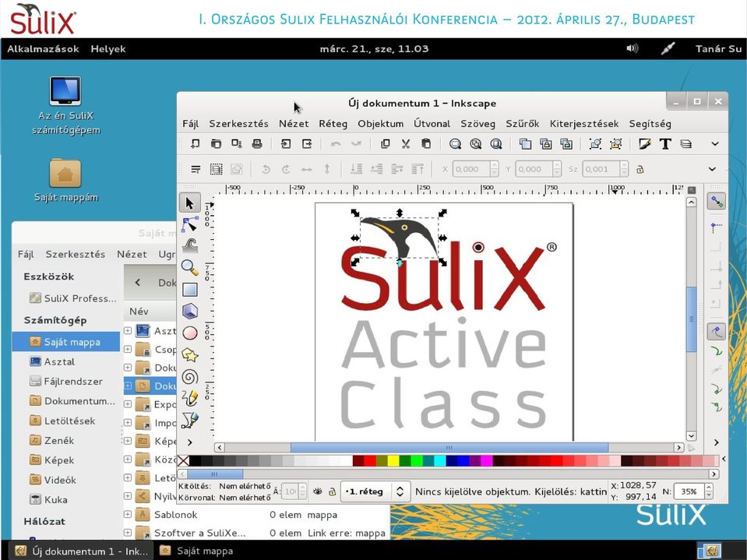Open the Objektum menu

pyautogui.click(x=380, y=124)
